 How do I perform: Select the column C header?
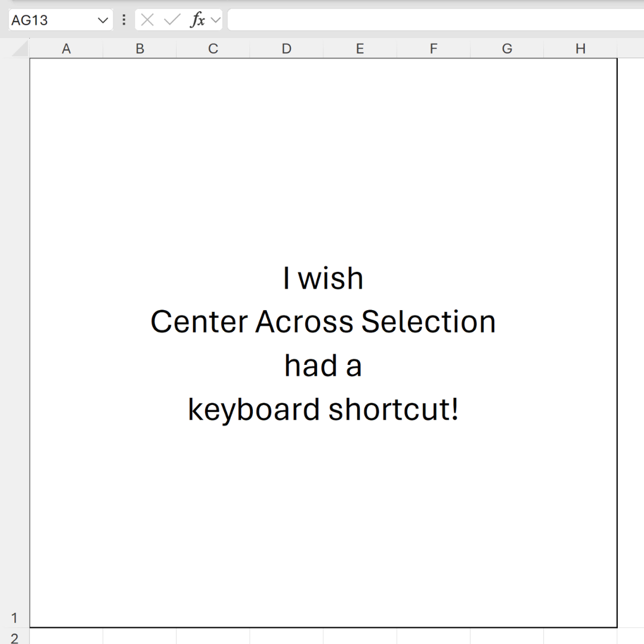[x=213, y=49]
